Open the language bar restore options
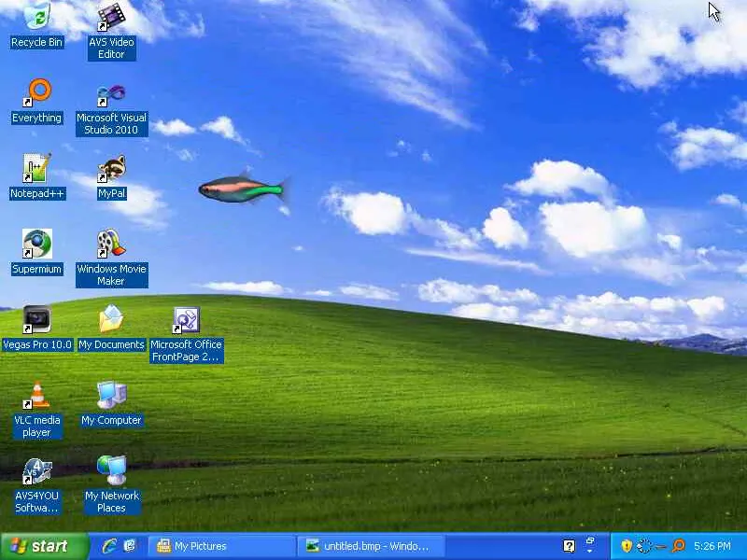Viewport: 747px width, 560px height. pyautogui.click(x=590, y=540)
